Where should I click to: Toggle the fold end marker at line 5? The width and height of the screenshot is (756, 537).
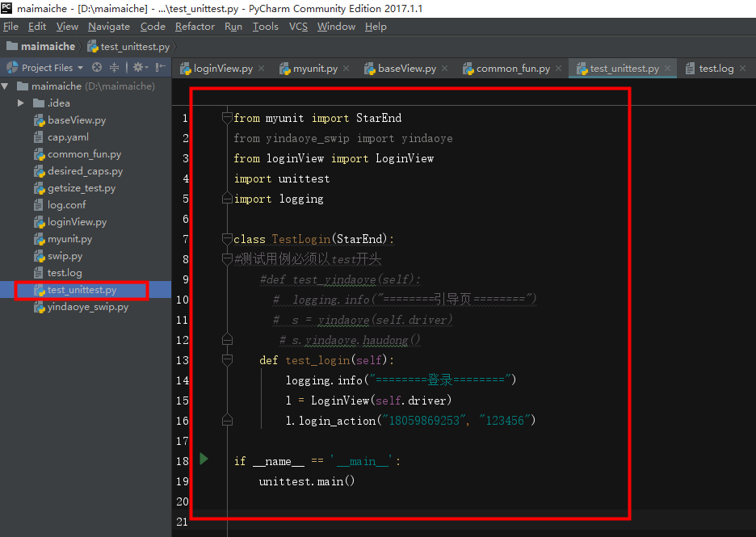click(x=227, y=198)
